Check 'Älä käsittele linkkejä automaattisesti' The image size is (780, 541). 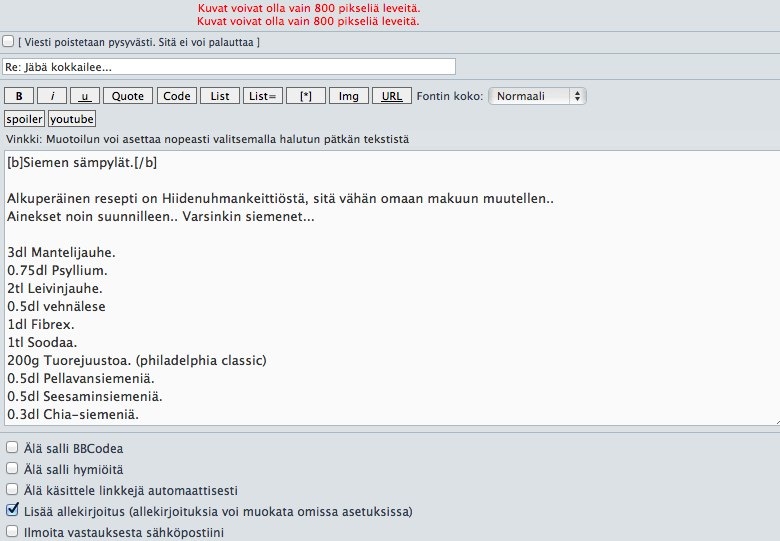pos(12,490)
